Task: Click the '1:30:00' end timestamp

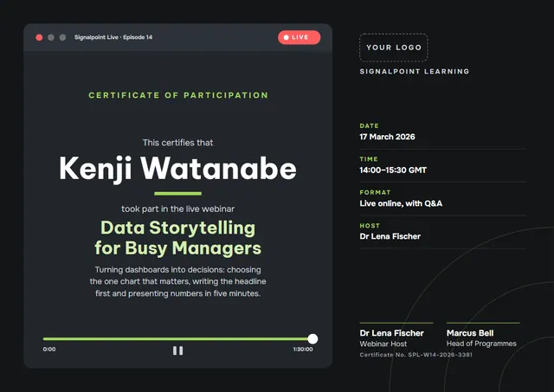Action: [303, 350]
